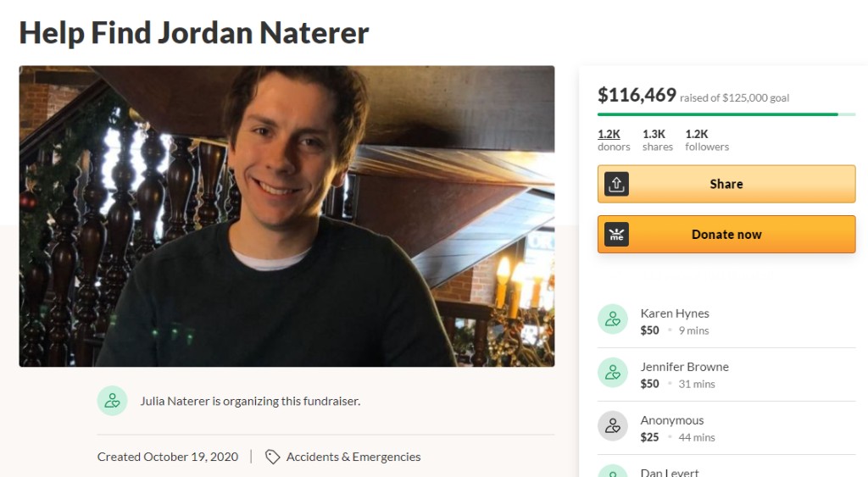The image size is (868, 477).
Task: Click the share upload icon
Action: pos(616,184)
